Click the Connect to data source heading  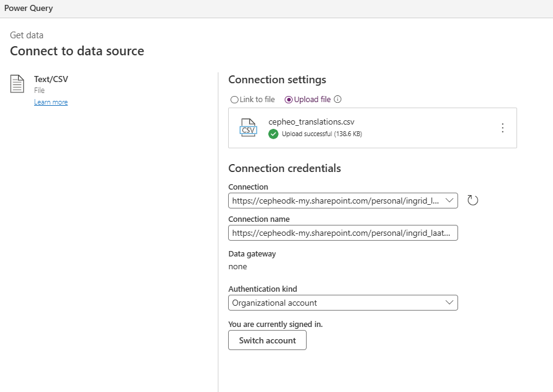(77, 51)
